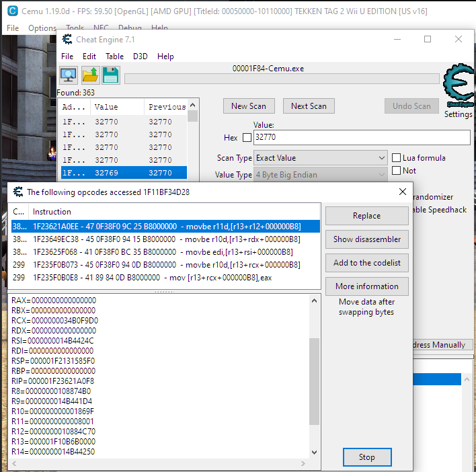Click the New Scan button
This screenshot has width=476, height=472.
[249, 106]
